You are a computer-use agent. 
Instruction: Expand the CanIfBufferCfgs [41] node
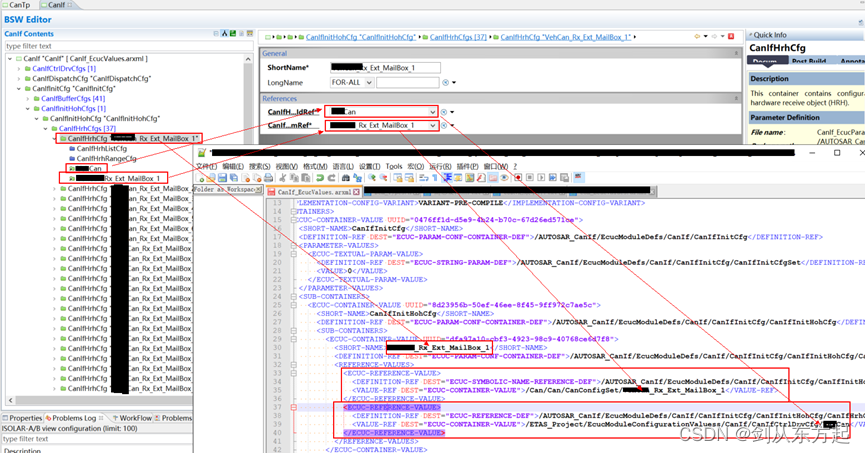pyautogui.click(x=28, y=98)
